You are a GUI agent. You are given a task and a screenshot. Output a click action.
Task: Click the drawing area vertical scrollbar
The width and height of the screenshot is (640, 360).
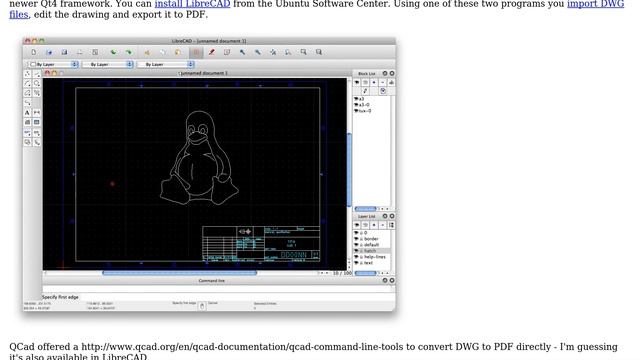point(349,169)
